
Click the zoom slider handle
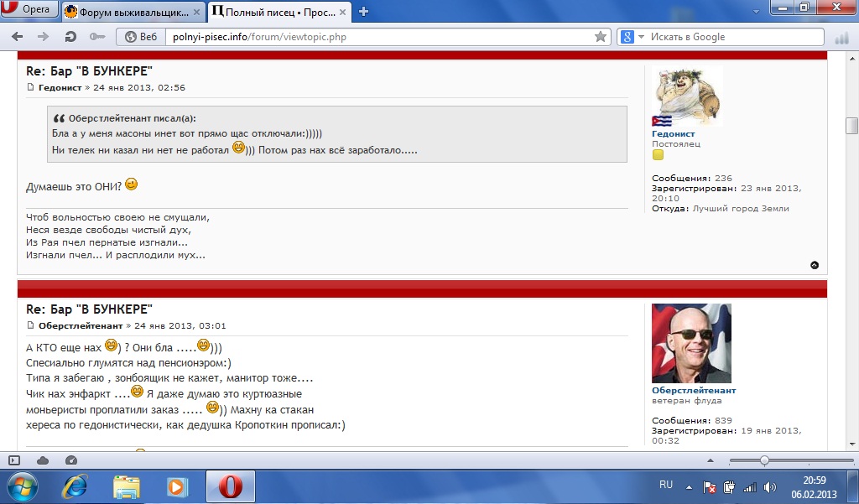coord(764,460)
